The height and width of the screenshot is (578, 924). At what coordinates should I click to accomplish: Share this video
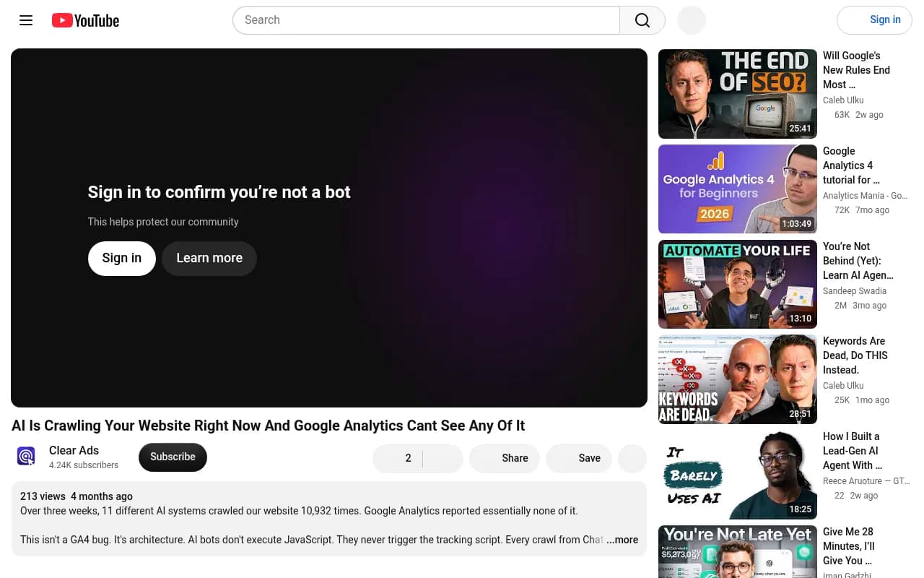[505, 458]
